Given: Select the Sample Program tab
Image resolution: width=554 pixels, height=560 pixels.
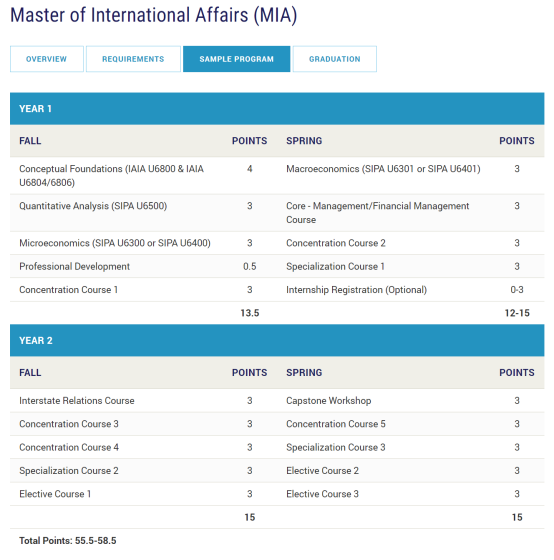Looking at the screenshot, I should [236, 59].
